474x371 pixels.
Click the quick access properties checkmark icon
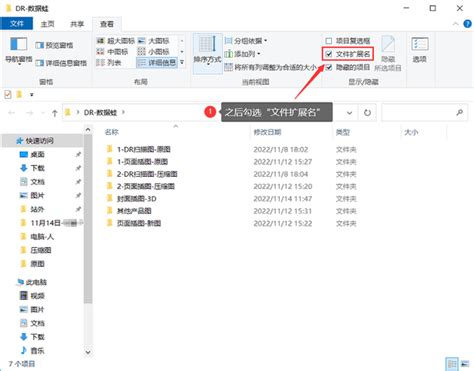click(x=8, y=95)
